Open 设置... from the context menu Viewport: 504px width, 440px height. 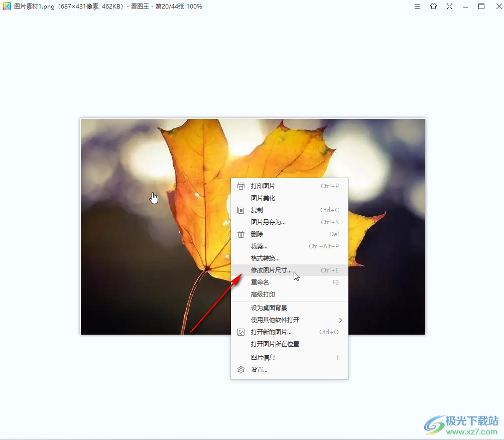click(x=289, y=370)
